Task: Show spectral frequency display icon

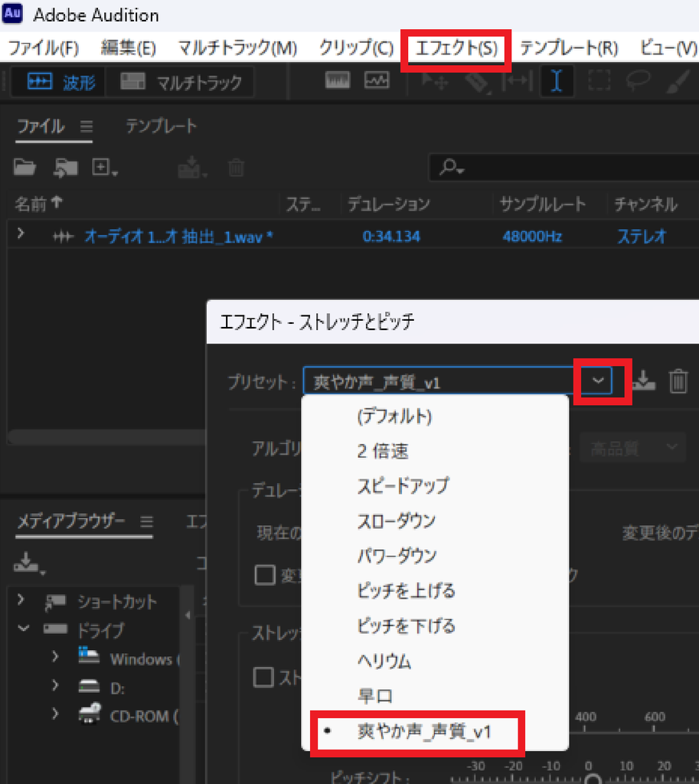Action: click(x=338, y=80)
